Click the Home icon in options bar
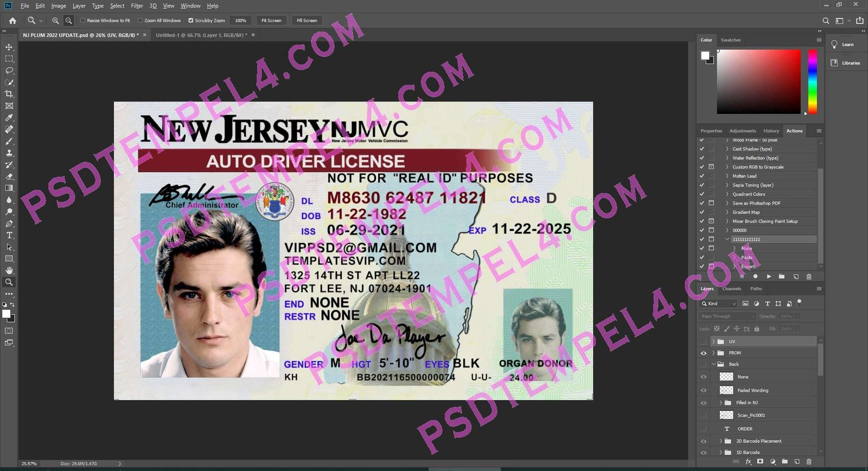Viewport: 868px width, 471px height. [12, 21]
